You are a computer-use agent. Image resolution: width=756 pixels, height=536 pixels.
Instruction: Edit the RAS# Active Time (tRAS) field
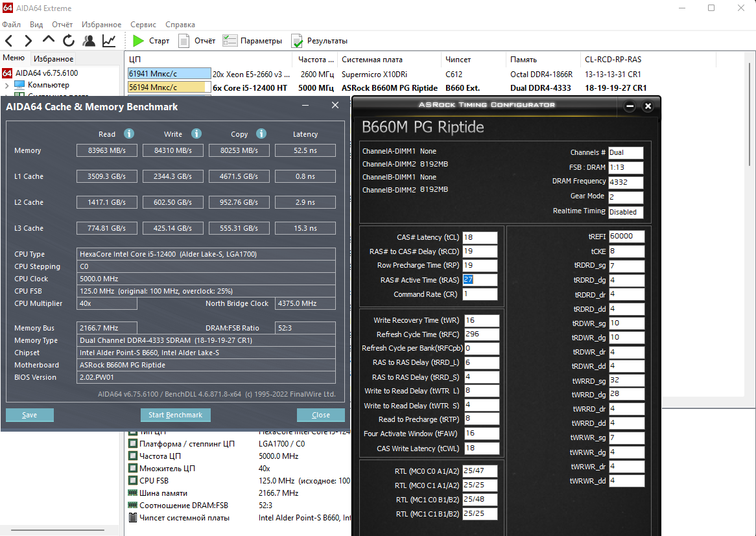click(480, 280)
